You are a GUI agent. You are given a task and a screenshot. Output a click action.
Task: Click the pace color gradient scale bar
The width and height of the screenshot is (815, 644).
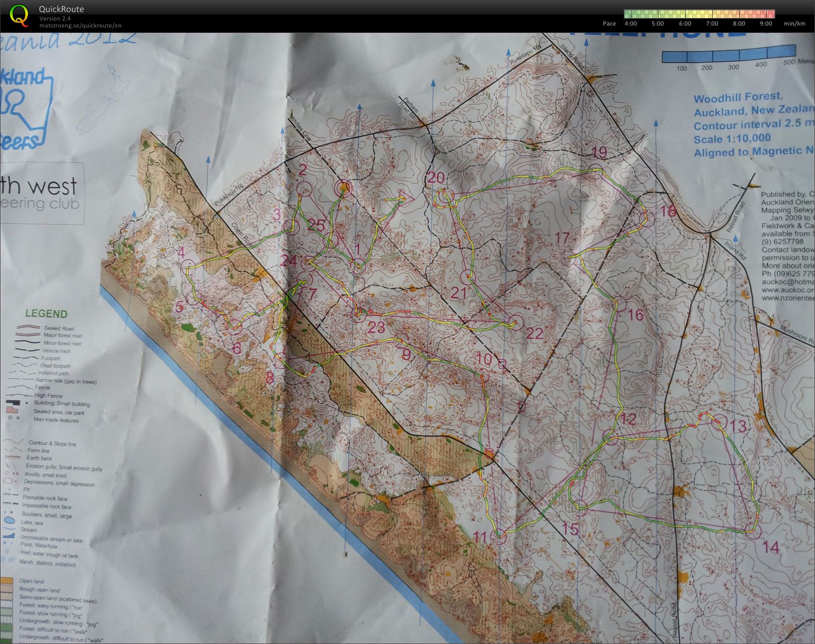(x=699, y=14)
